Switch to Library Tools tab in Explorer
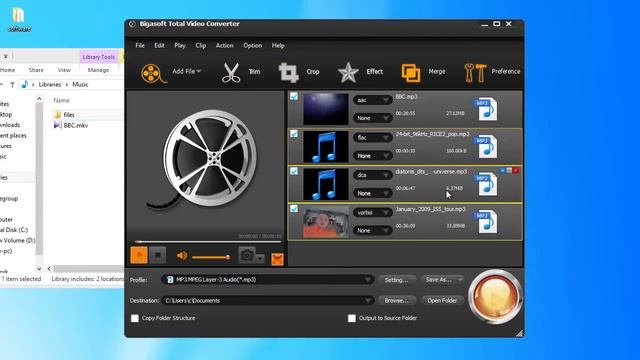640x360 pixels. 98,57
